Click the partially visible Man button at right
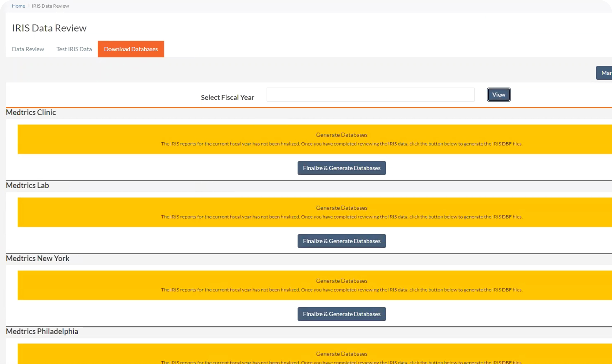This screenshot has height=364, width=612. tap(605, 73)
